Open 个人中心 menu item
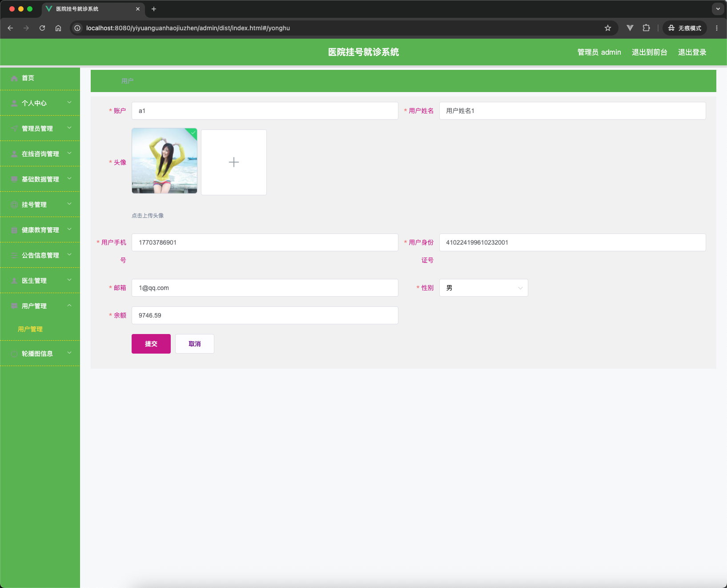727x588 pixels. (x=40, y=103)
